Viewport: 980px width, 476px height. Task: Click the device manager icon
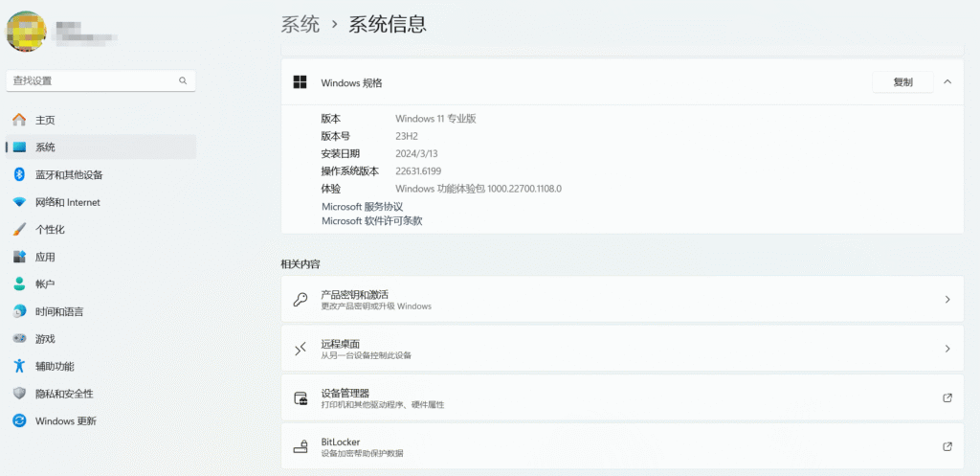[x=300, y=397]
